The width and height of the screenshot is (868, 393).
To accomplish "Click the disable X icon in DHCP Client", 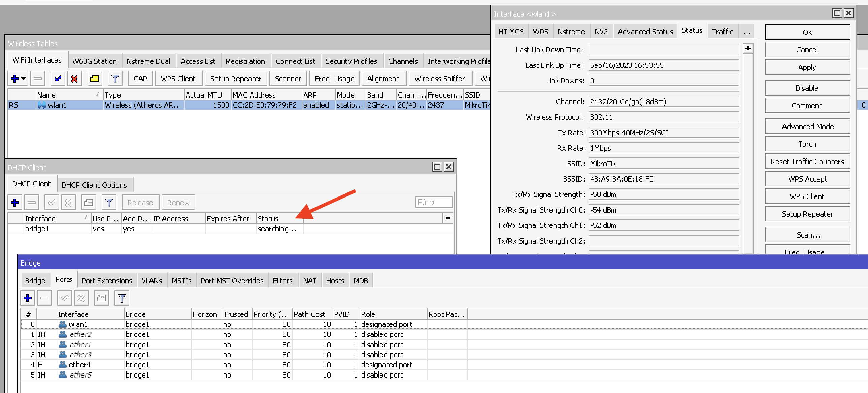I will click(68, 203).
